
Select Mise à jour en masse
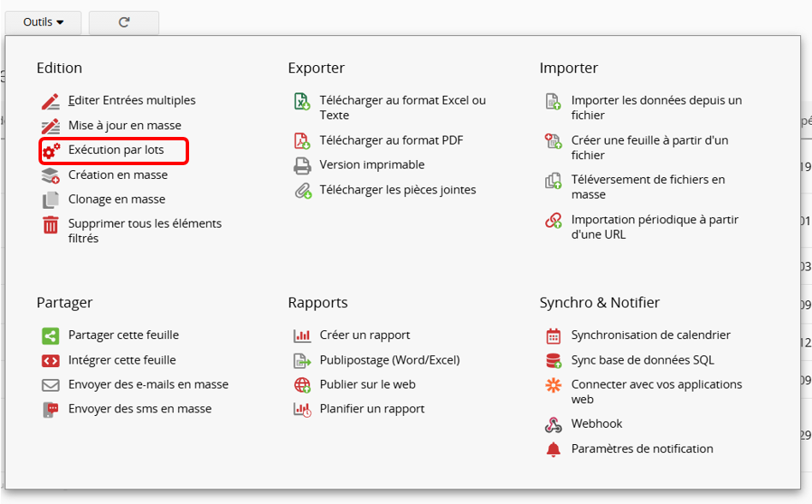tap(125, 125)
